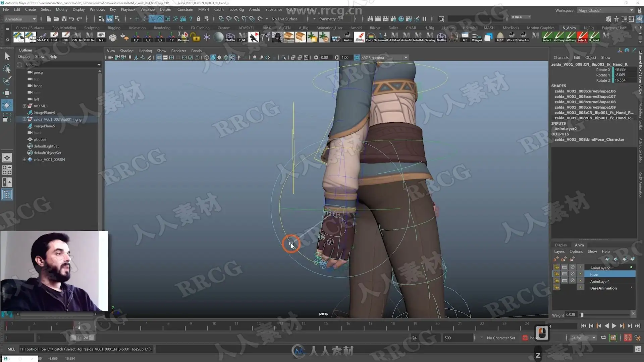The image size is (644, 362).
Task: Adjust the layer Weight slider handle
Action: coord(582,315)
